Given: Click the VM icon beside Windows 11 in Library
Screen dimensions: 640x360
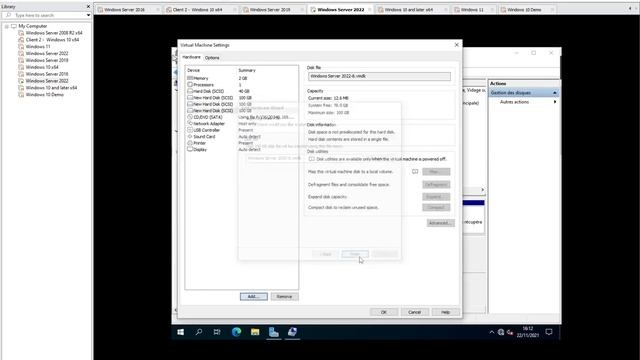Looking at the screenshot, I should click(21, 47).
